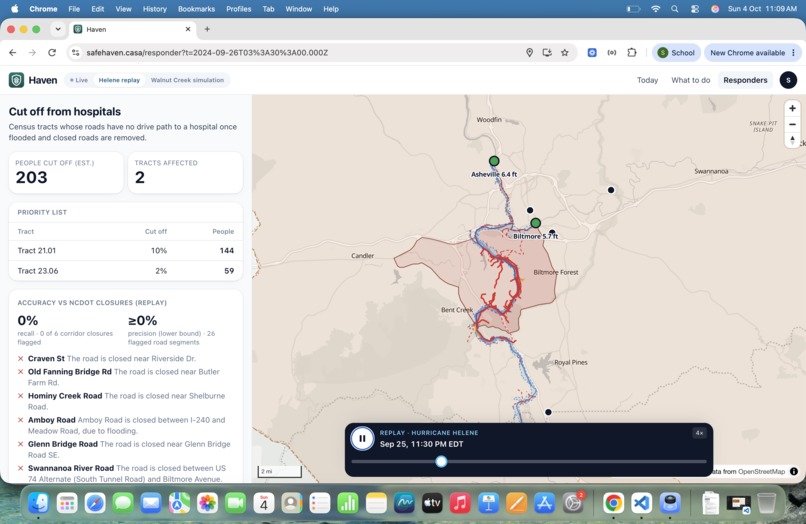This screenshot has width=806, height=524.
Task: Switch to Live mode
Action: tap(79, 80)
